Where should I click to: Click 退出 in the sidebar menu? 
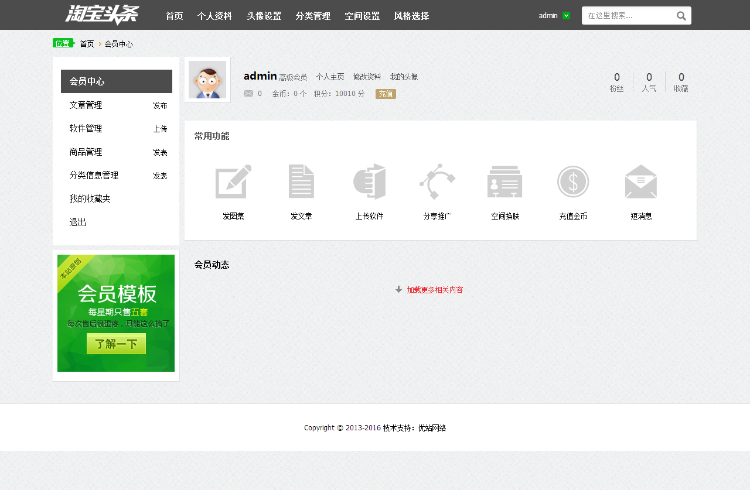pyautogui.click(x=78, y=222)
